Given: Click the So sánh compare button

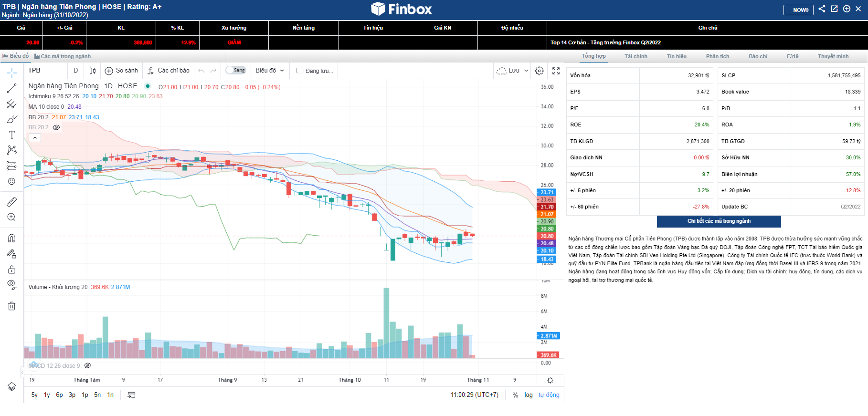Looking at the screenshot, I should (x=122, y=71).
